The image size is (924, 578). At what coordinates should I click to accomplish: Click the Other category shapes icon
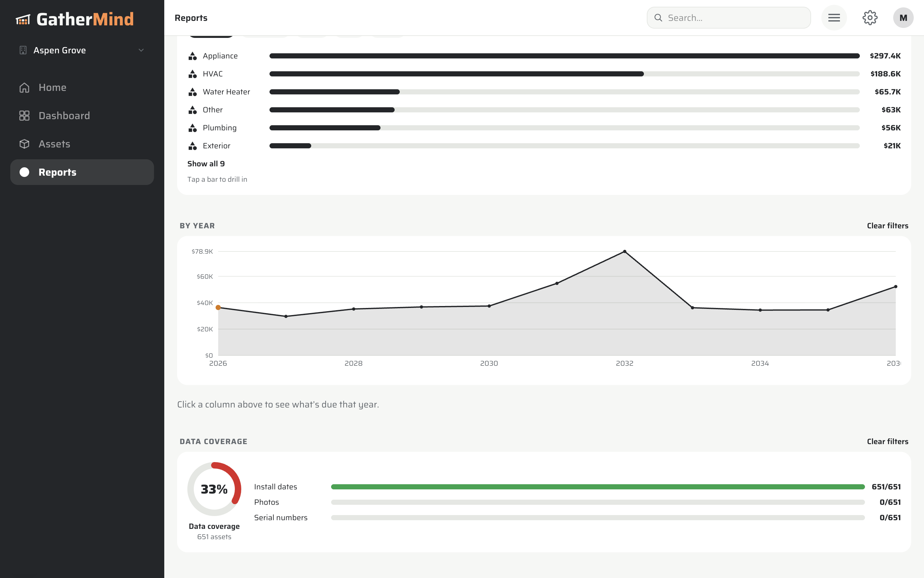(193, 110)
